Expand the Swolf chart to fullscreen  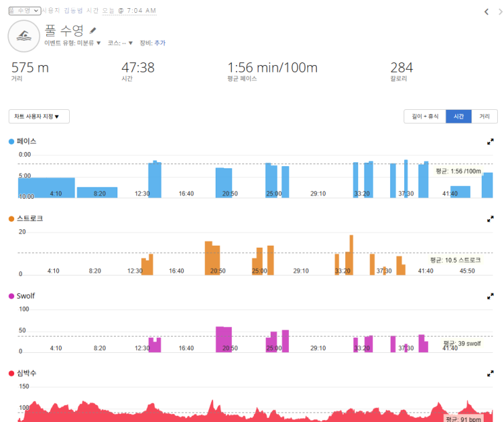490,296
